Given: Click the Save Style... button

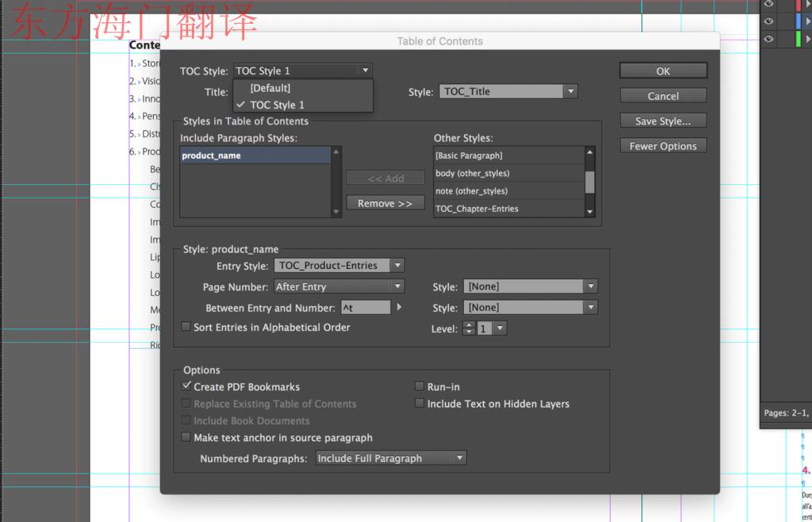Looking at the screenshot, I should coord(663,121).
